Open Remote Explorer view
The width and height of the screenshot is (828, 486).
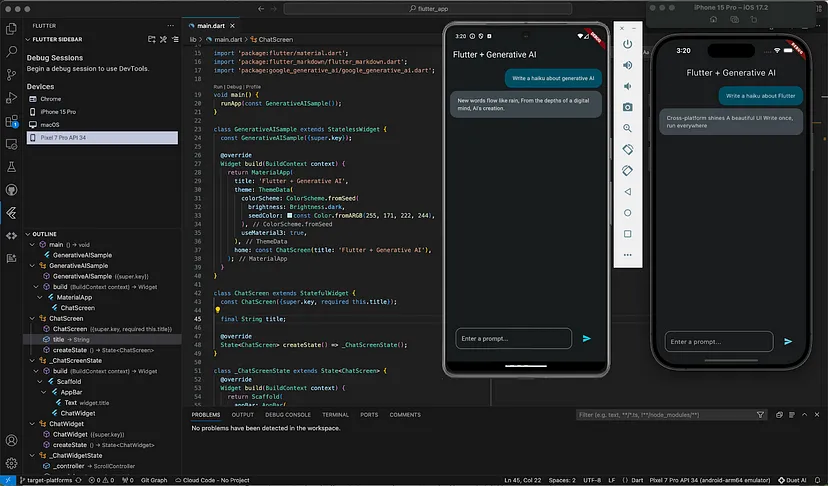point(11,144)
